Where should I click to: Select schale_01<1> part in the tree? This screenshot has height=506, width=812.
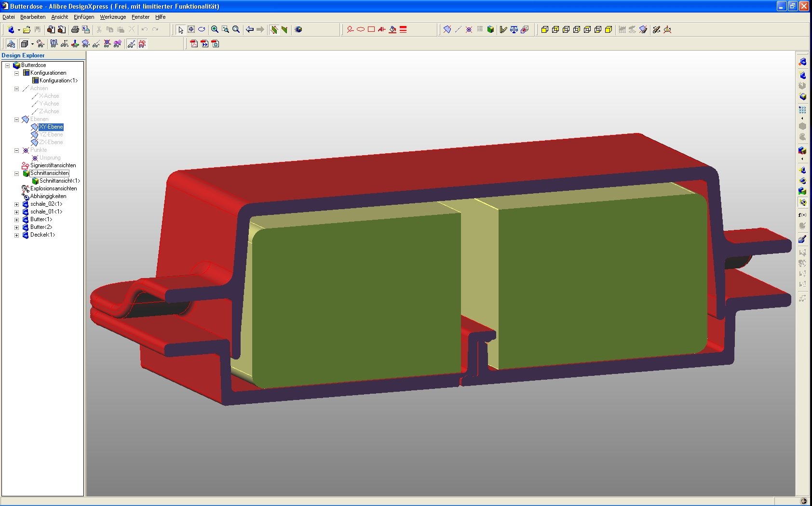click(x=46, y=212)
